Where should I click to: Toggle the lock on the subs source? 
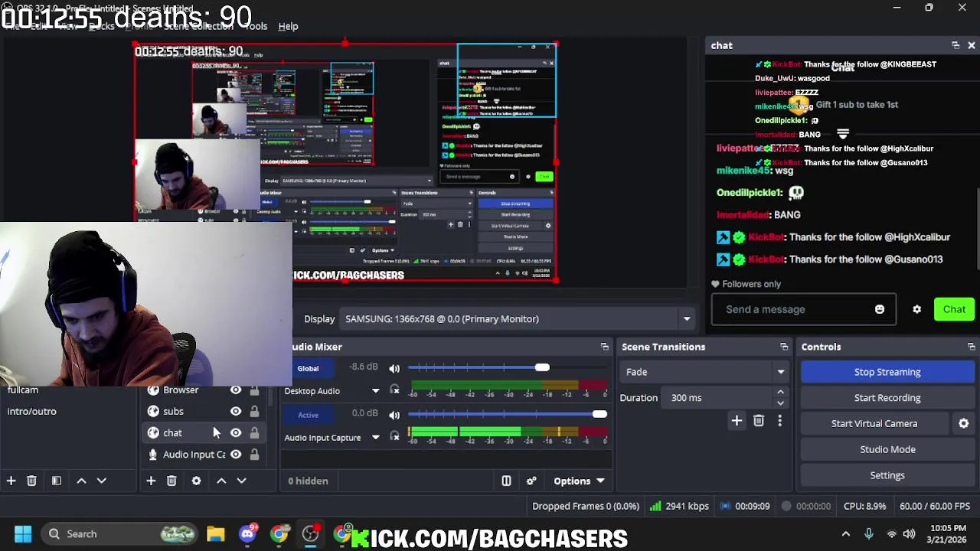(x=254, y=412)
